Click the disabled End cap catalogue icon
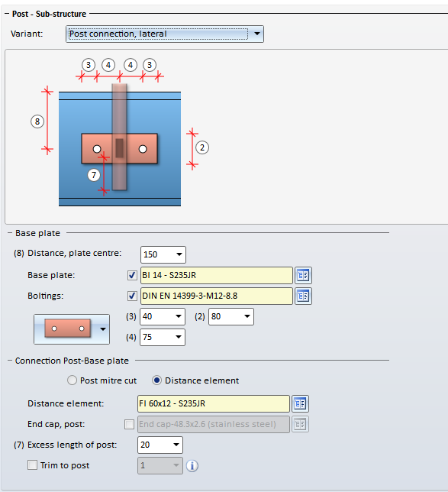The height and width of the screenshot is (492, 448). (x=300, y=424)
